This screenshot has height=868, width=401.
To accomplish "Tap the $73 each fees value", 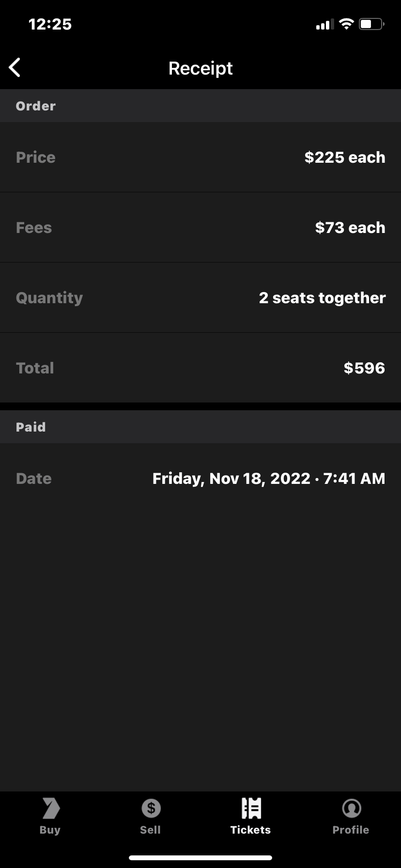I will (350, 228).
